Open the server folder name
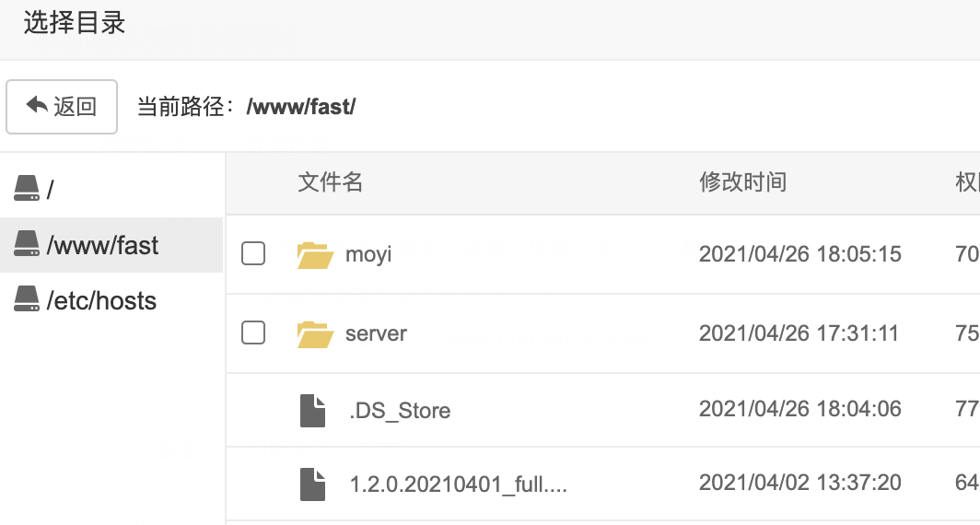Viewport: 980px width, 525px height. [x=376, y=333]
